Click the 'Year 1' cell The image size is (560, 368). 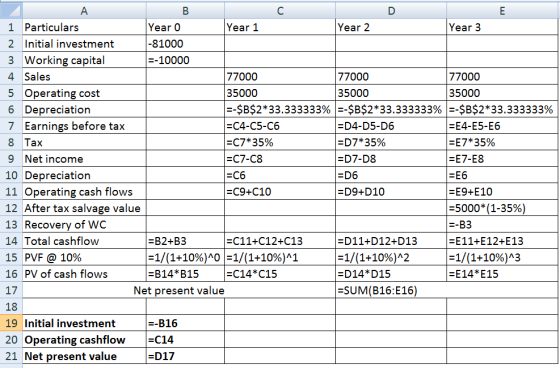click(280, 27)
